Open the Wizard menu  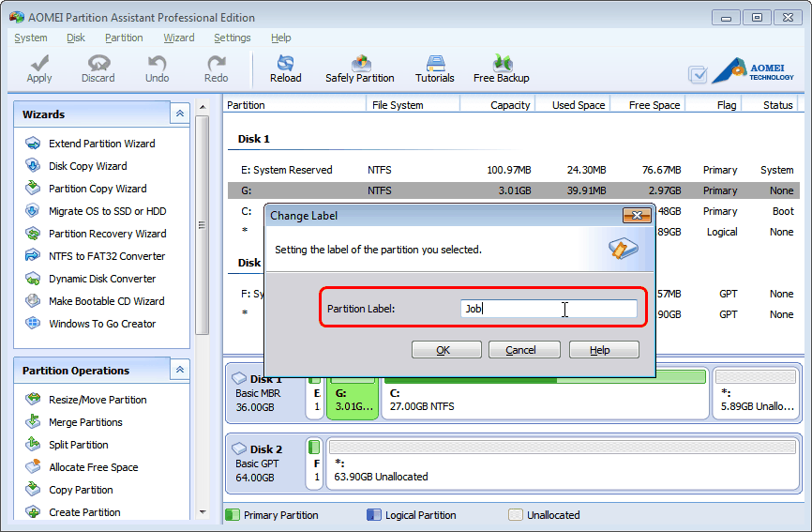(x=179, y=38)
